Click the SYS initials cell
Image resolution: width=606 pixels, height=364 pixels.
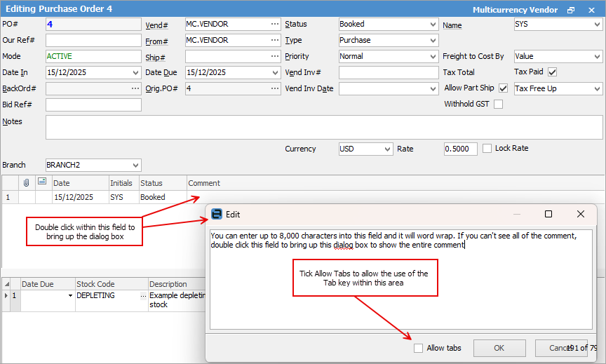[x=123, y=198]
